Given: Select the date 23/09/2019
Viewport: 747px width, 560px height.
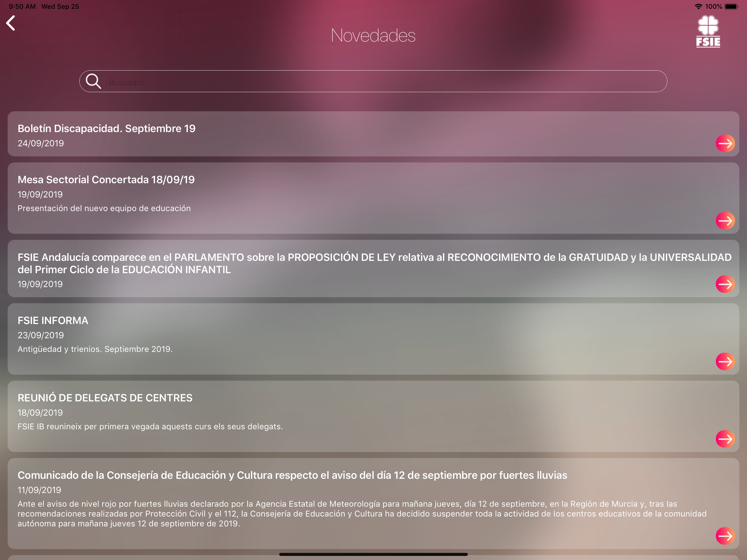Looking at the screenshot, I should (x=40, y=336).
